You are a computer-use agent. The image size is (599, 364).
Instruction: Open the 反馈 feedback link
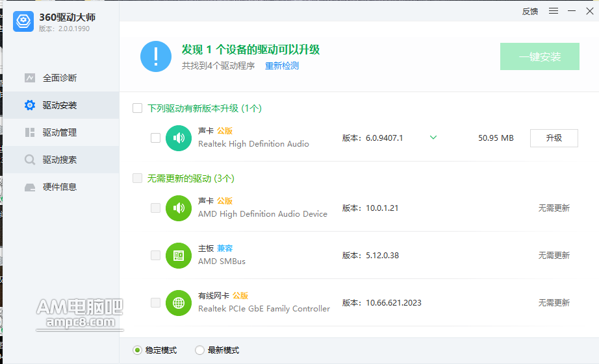530,12
